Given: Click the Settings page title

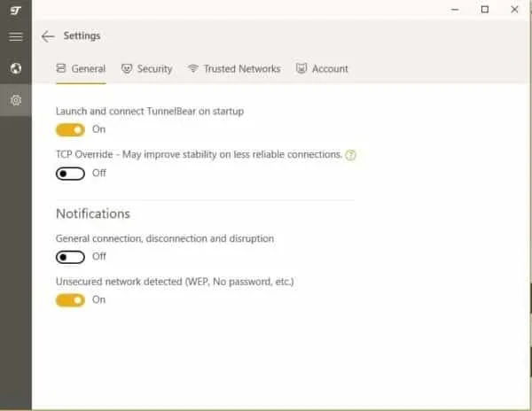Looking at the screenshot, I should (x=82, y=36).
